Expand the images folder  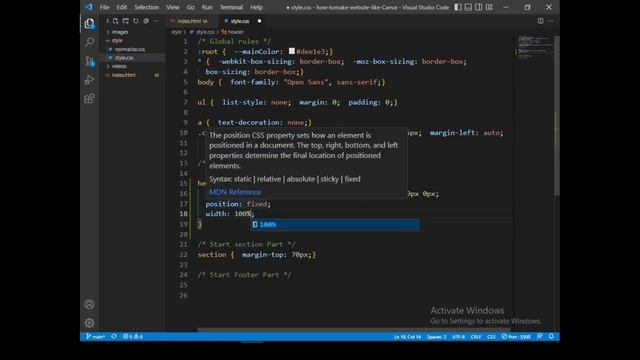pyautogui.click(x=120, y=32)
